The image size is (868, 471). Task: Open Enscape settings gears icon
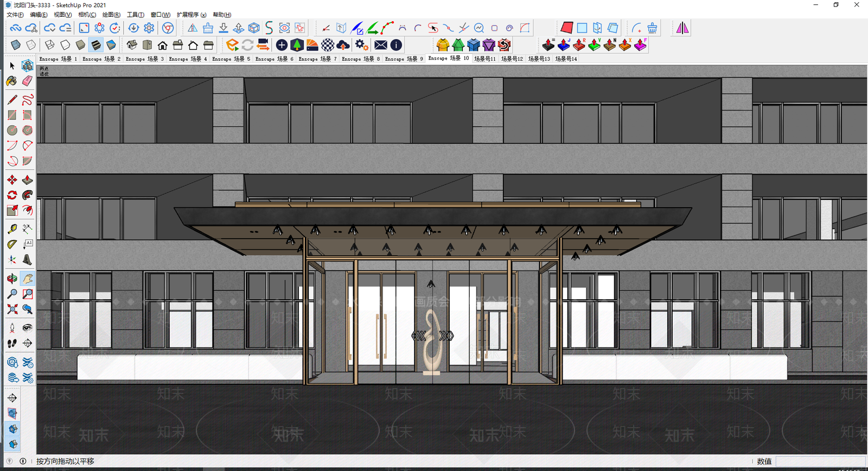[x=362, y=45]
